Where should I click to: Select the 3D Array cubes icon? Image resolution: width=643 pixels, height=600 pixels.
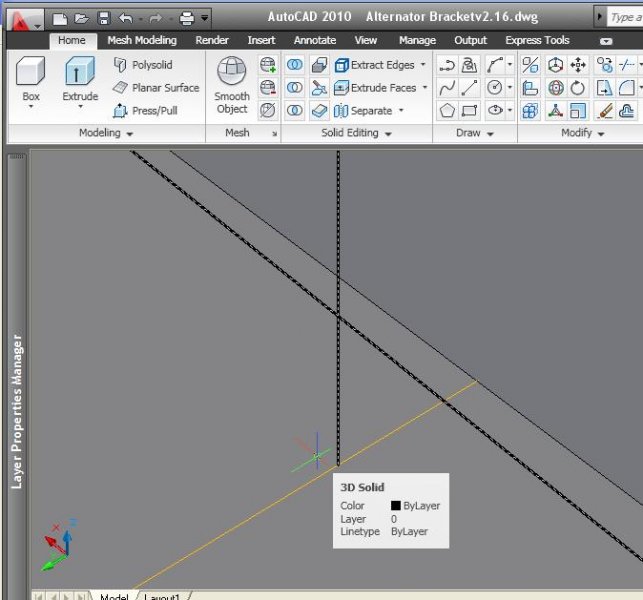[x=530, y=110]
